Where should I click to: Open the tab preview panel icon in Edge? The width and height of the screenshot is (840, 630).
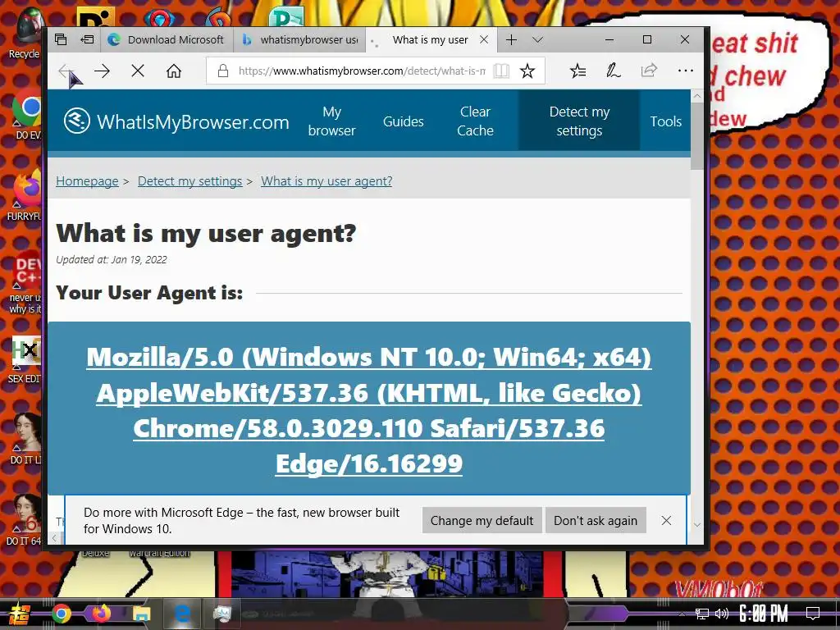[61, 39]
